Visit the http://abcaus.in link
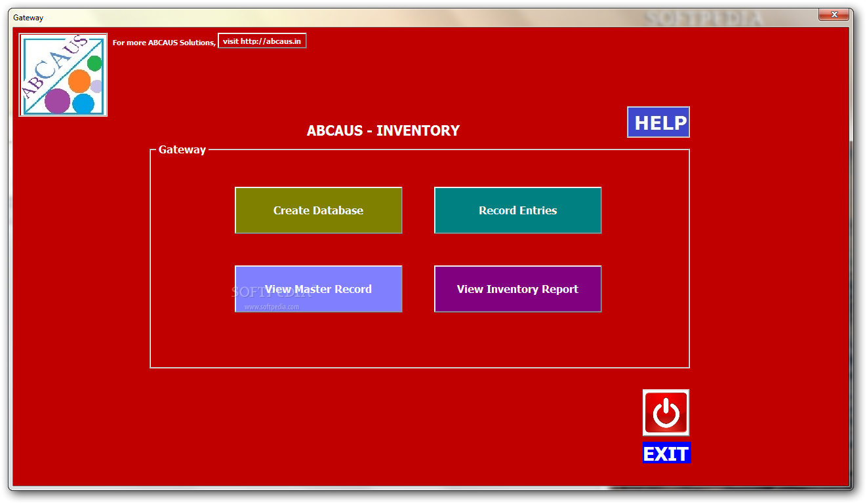Viewport: 867px width, 504px height. [x=262, y=41]
